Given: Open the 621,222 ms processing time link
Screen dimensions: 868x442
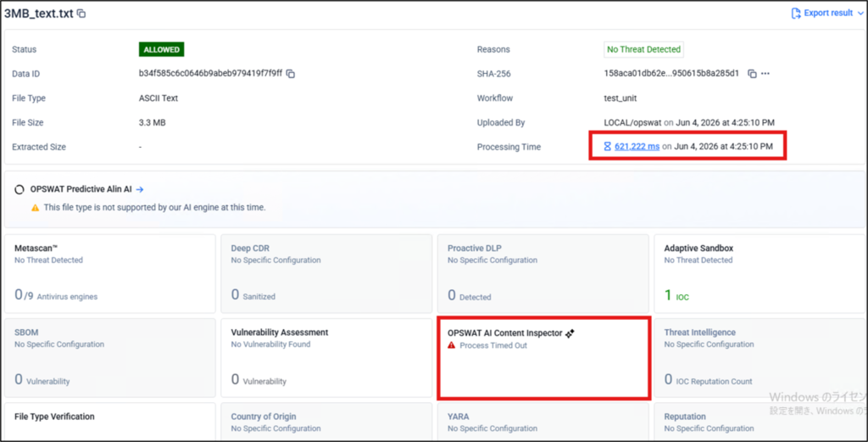Looking at the screenshot, I should click(637, 147).
